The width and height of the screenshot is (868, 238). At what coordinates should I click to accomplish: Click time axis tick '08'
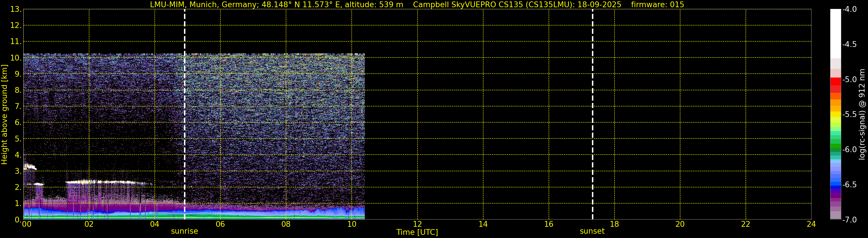point(286,224)
